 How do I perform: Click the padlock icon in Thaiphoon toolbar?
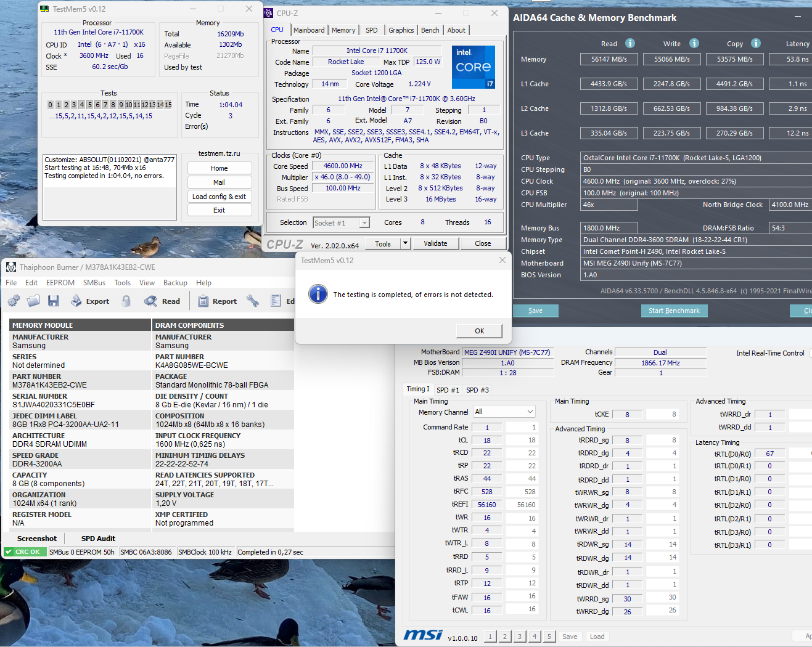click(126, 301)
